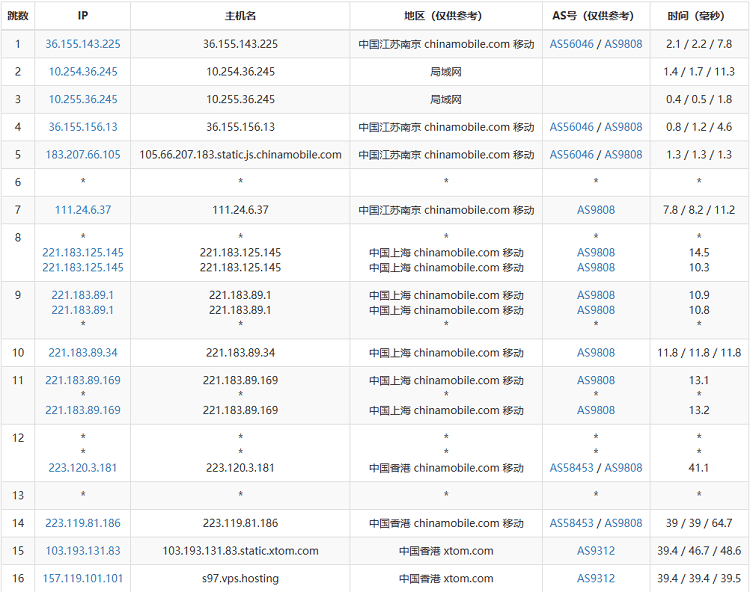Select the time value 39.4 / 39.4 / 39.5
The height and width of the screenshot is (592, 750).
699,579
